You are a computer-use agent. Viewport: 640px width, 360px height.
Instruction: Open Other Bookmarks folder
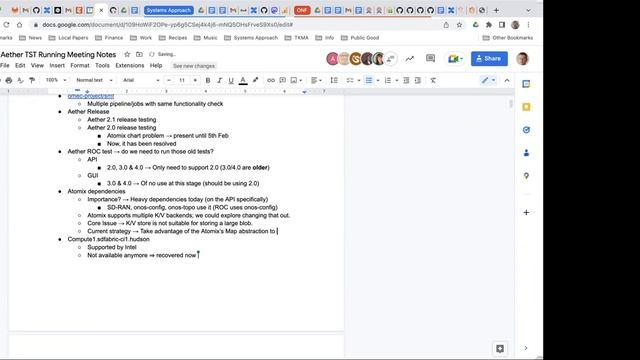pos(508,38)
